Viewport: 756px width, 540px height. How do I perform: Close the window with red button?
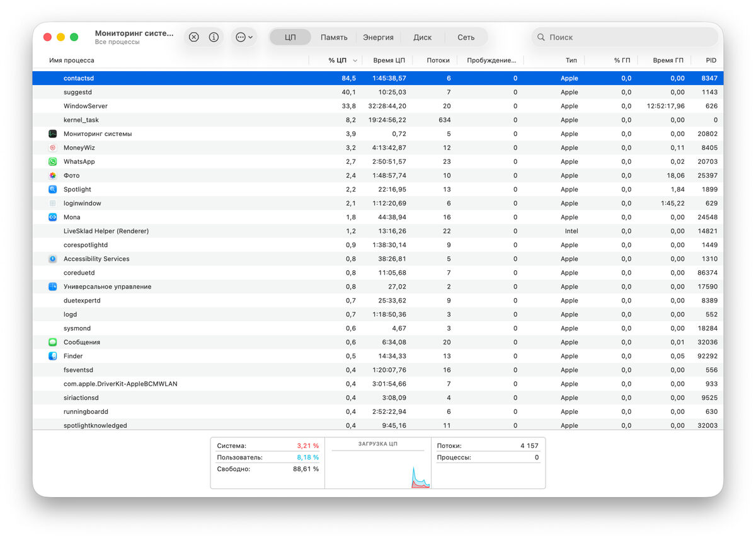[47, 37]
